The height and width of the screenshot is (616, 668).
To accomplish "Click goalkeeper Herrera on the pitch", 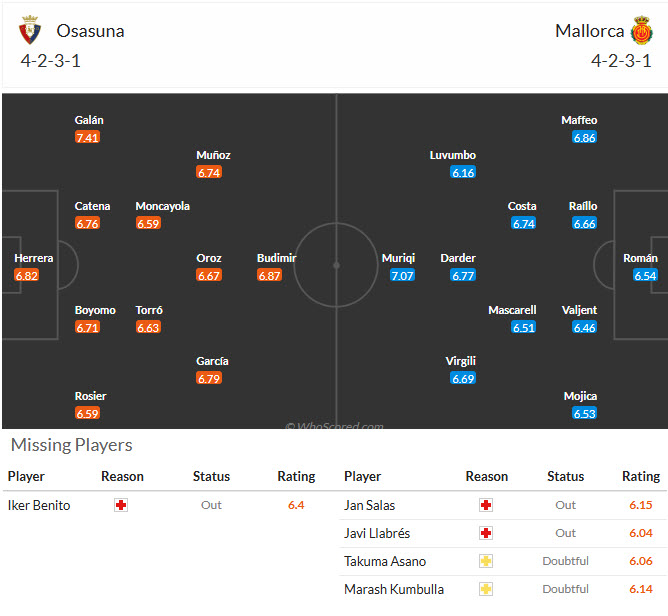I will tap(34, 258).
